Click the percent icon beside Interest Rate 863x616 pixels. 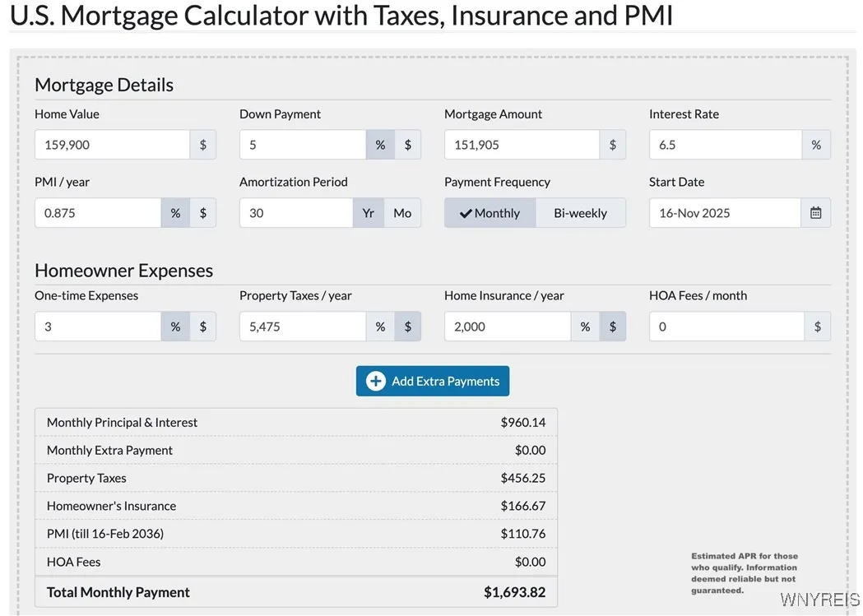816,145
